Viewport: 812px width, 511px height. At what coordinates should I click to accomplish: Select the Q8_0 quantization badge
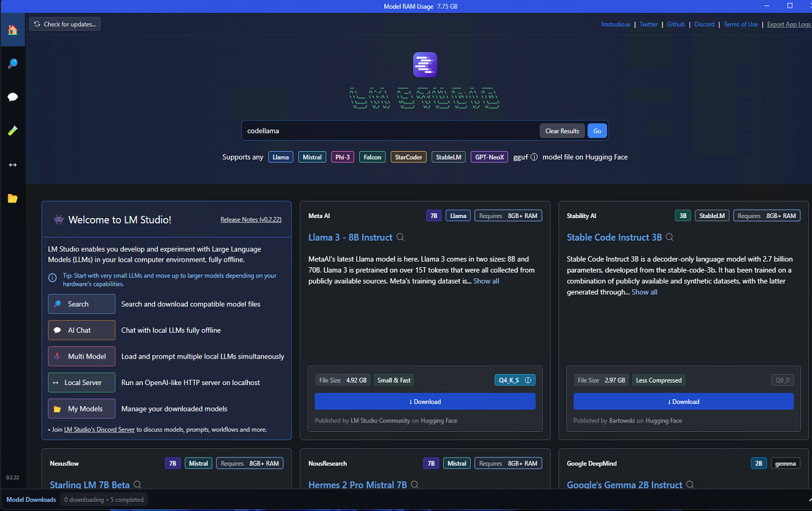[783, 380]
